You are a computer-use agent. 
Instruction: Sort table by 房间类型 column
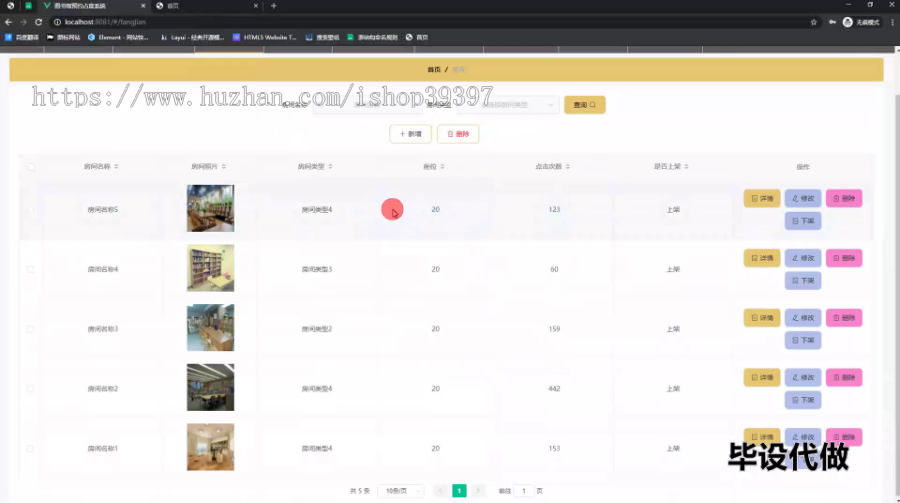coord(330,167)
